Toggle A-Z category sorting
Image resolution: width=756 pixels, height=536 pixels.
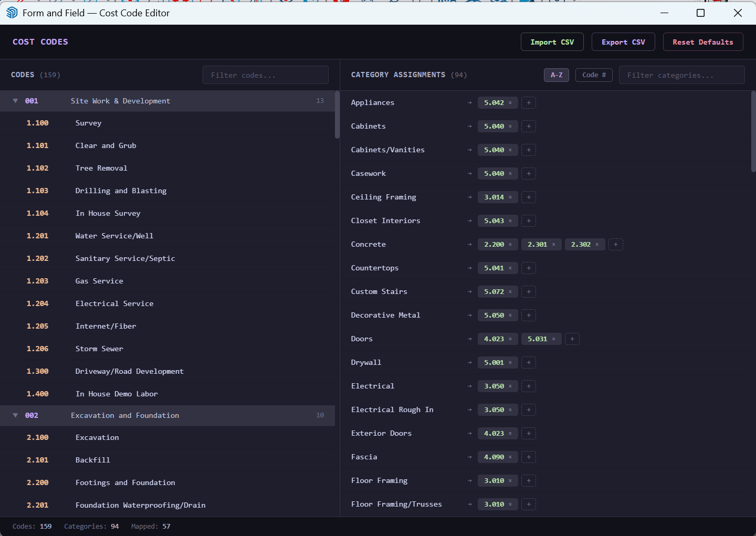pos(556,75)
